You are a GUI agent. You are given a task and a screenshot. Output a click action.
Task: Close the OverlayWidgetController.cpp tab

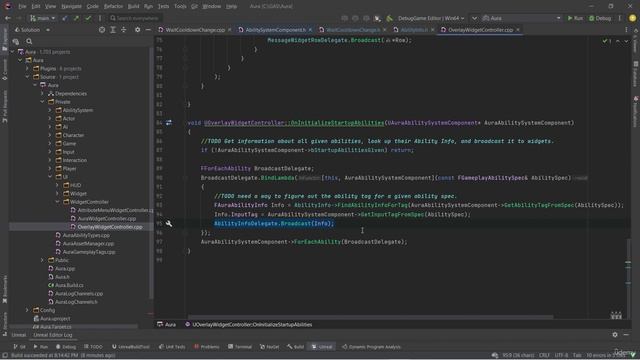518,30
